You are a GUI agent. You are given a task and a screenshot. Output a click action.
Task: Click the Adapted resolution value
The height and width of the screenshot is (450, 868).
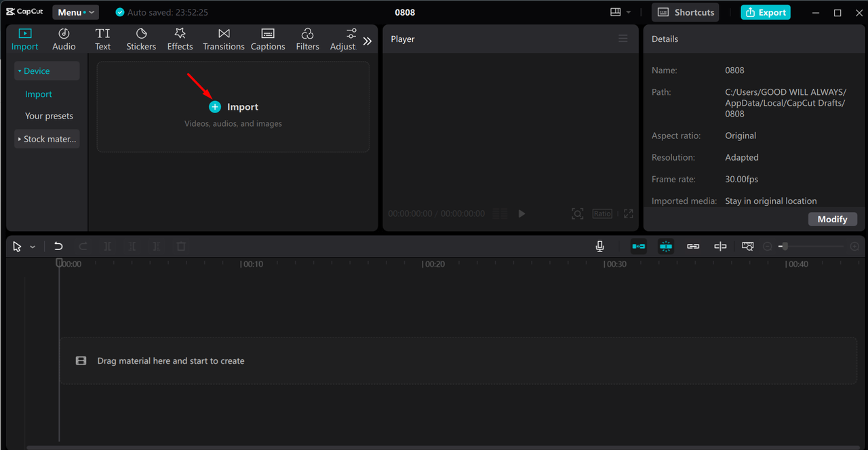tap(742, 157)
